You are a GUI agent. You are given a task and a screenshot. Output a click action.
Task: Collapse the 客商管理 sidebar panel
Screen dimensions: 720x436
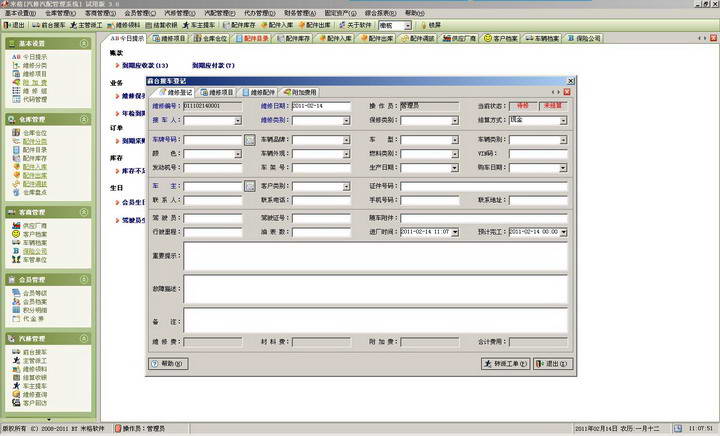pos(84,212)
